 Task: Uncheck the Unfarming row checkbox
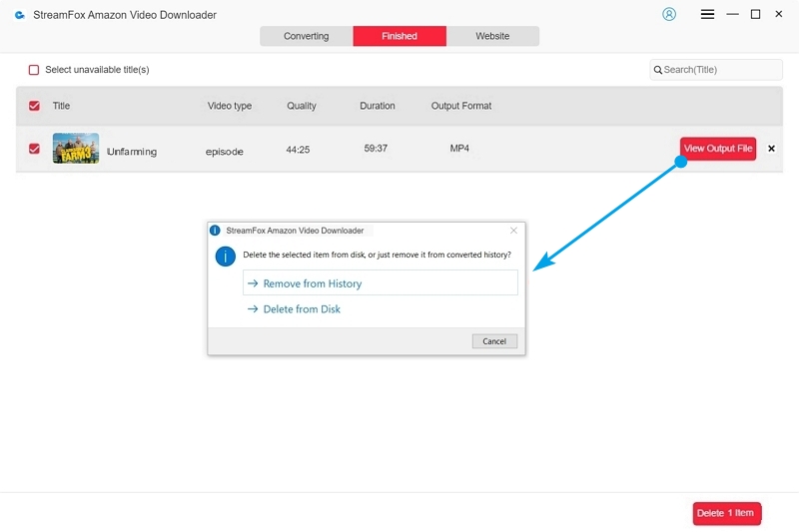pos(34,149)
